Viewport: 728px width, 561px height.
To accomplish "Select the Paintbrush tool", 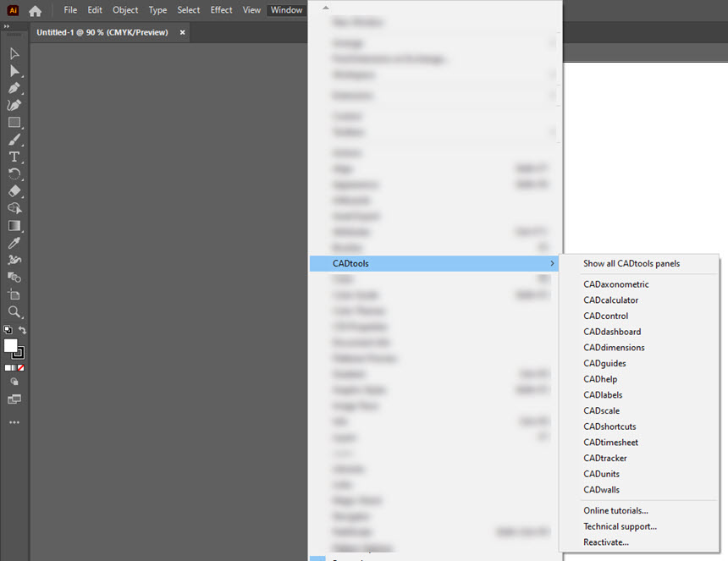I will pos(14,140).
